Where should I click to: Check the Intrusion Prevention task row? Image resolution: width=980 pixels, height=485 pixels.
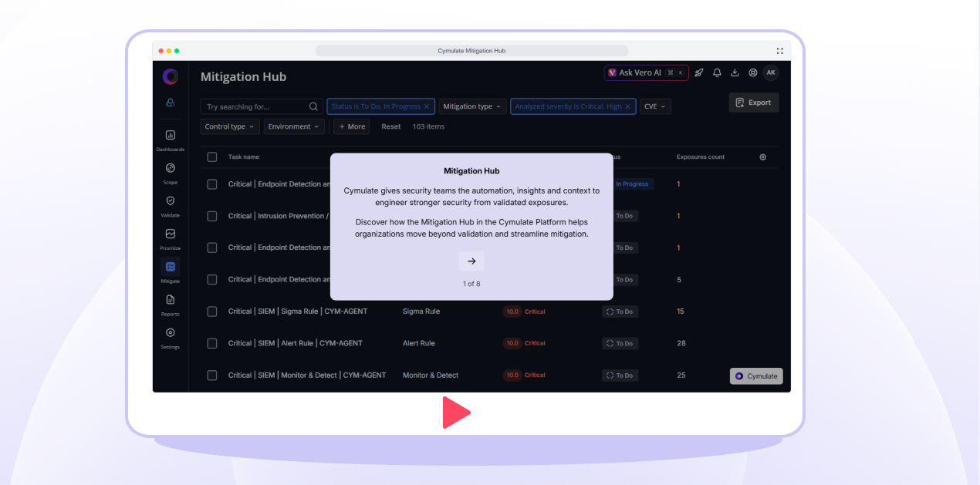212,216
